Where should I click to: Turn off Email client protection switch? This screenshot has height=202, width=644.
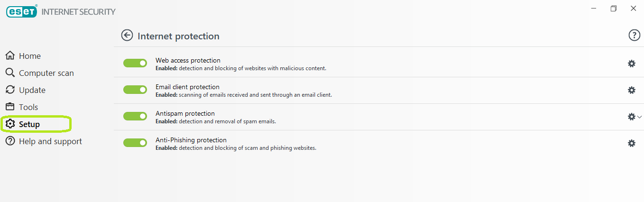[135, 90]
